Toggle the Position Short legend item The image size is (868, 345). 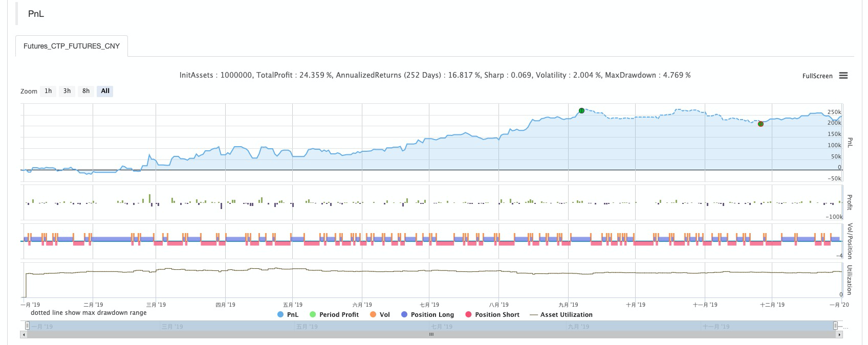(x=492, y=315)
